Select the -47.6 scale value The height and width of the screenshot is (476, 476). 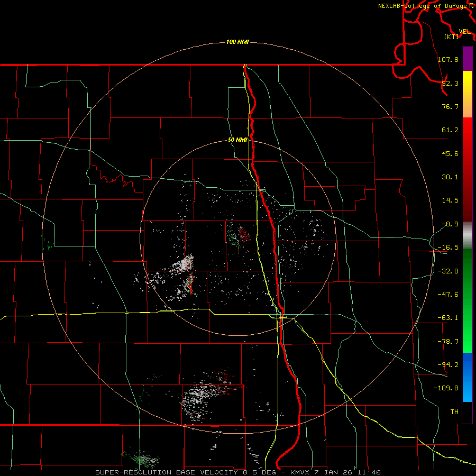point(448,294)
